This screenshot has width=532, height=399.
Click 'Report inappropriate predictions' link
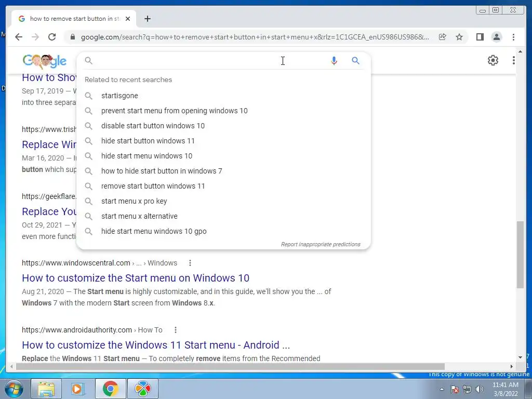point(320,244)
